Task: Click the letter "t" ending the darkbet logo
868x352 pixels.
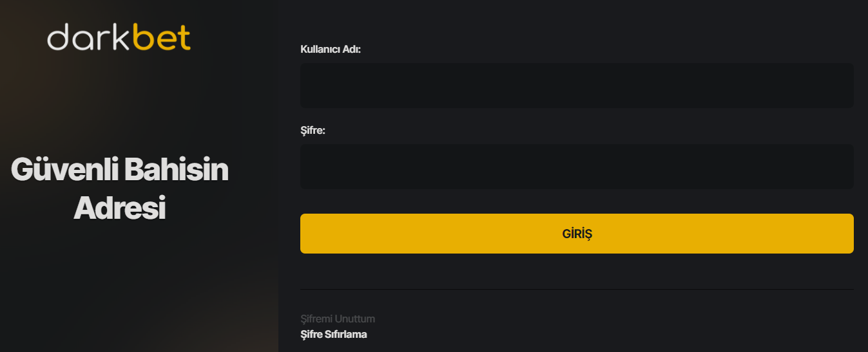Action: pyautogui.click(x=185, y=37)
